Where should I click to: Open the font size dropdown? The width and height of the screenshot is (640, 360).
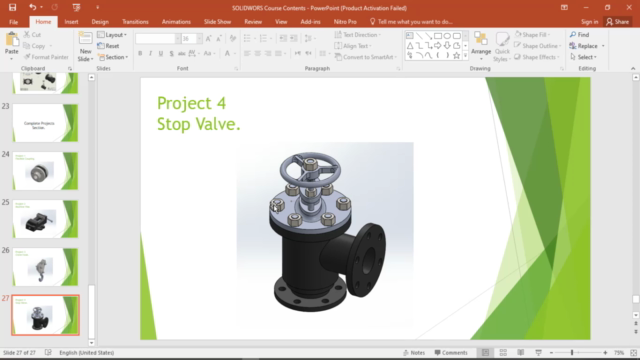pos(199,39)
